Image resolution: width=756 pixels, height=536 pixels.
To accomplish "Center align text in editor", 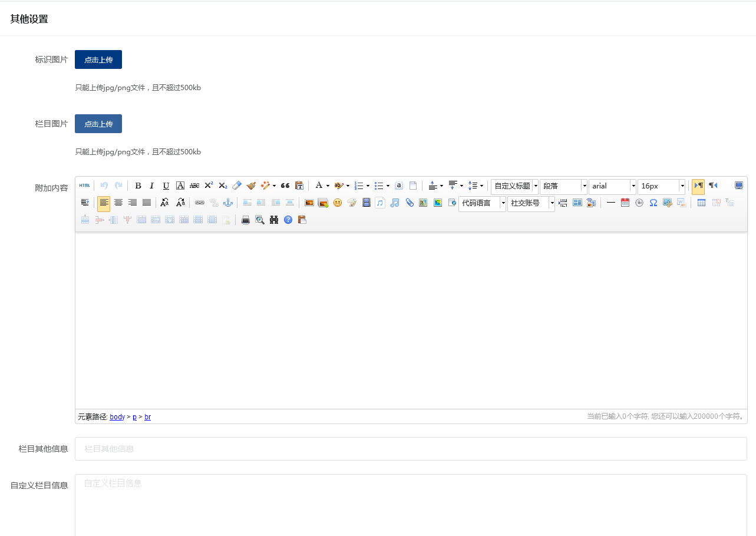I will click(118, 203).
